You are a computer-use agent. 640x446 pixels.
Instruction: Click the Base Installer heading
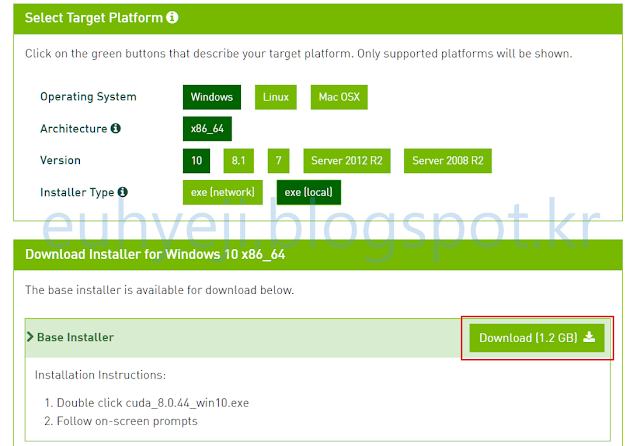76,337
